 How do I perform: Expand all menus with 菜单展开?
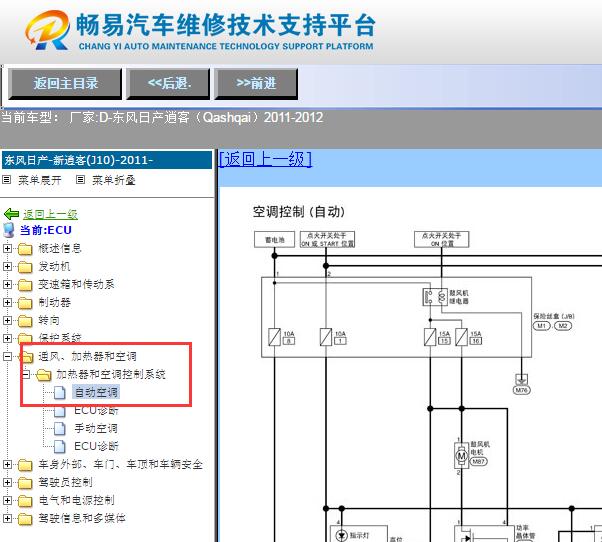point(40,180)
